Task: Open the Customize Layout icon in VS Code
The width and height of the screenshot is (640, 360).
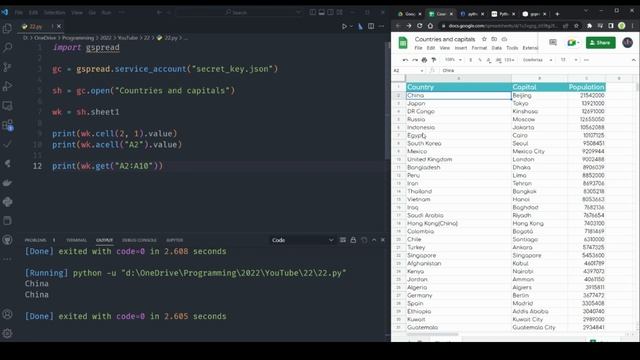Action: (340, 13)
